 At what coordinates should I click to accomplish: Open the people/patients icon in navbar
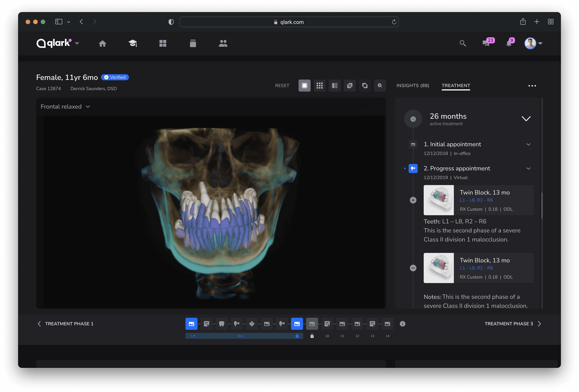[223, 43]
